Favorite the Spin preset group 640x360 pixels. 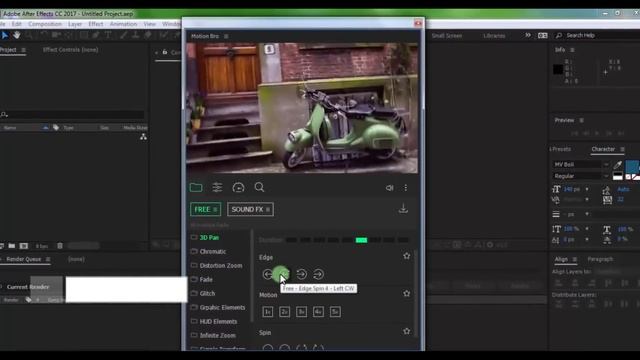tap(407, 331)
